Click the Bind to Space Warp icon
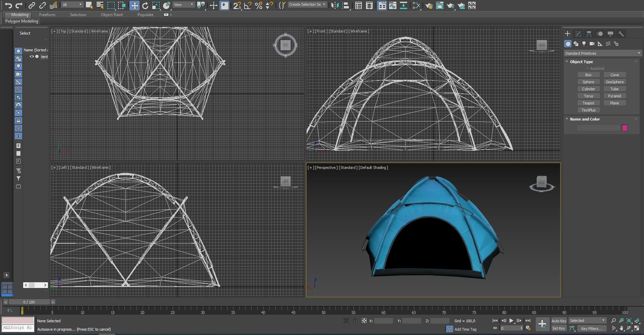Screen dimensions: 644x335 click(x=53, y=5)
